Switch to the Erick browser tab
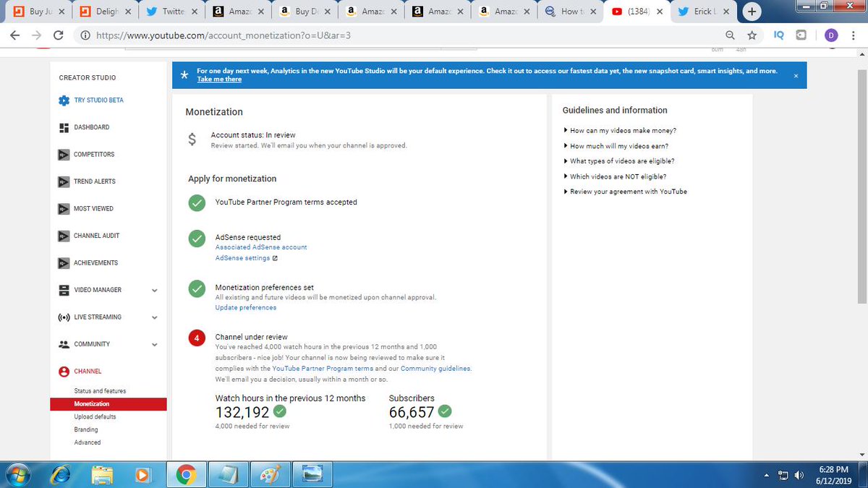Viewport: 868px width, 488px height. pos(703,12)
